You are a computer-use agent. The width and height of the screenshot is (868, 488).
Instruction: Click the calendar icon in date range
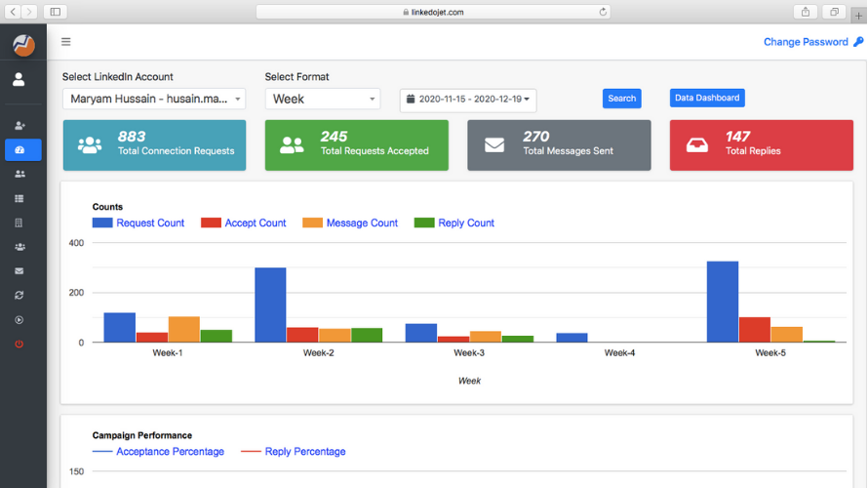click(411, 99)
